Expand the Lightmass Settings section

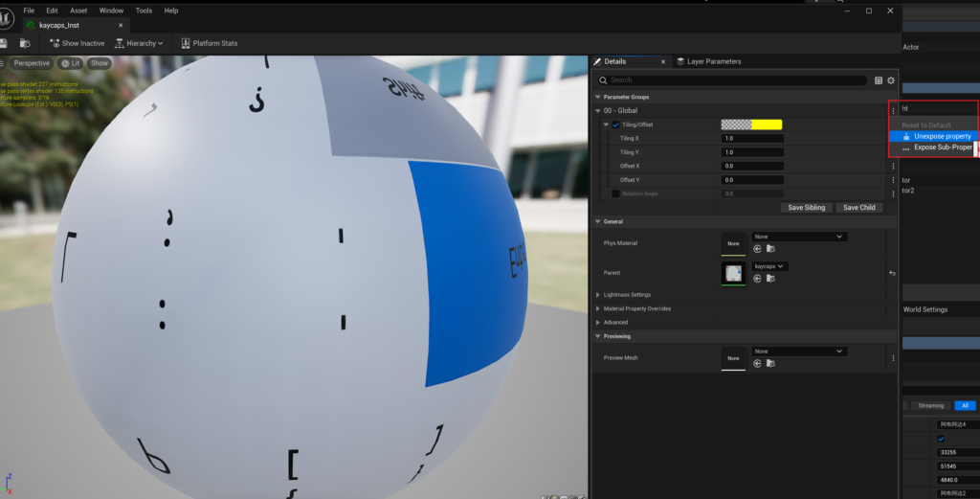point(598,295)
